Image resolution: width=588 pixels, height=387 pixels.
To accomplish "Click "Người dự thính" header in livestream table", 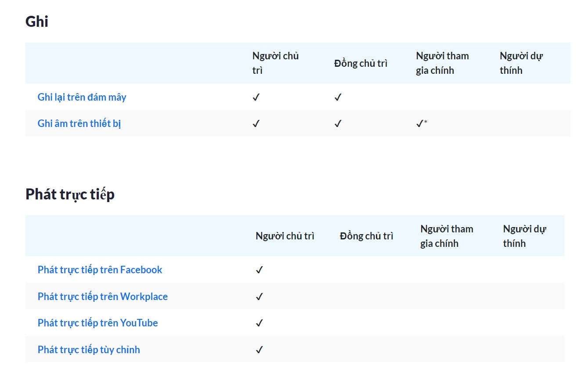I will click(524, 236).
